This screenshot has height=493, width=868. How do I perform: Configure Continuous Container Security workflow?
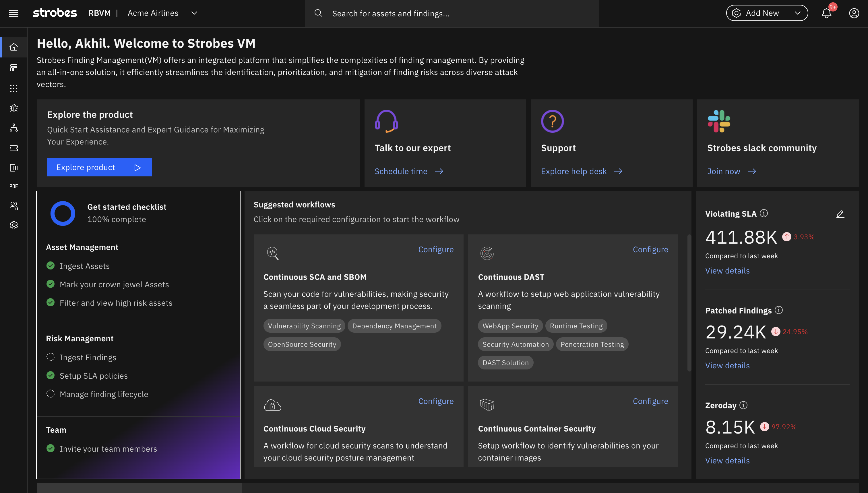tap(650, 401)
